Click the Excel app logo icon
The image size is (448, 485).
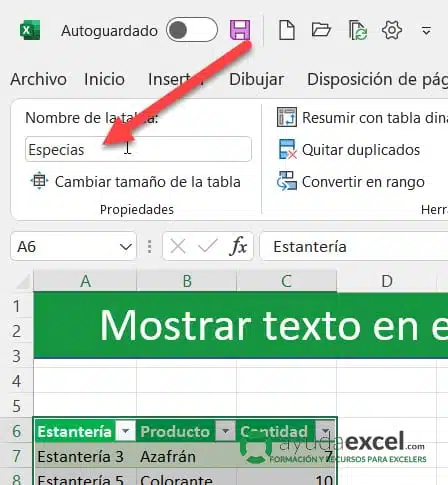coord(30,30)
